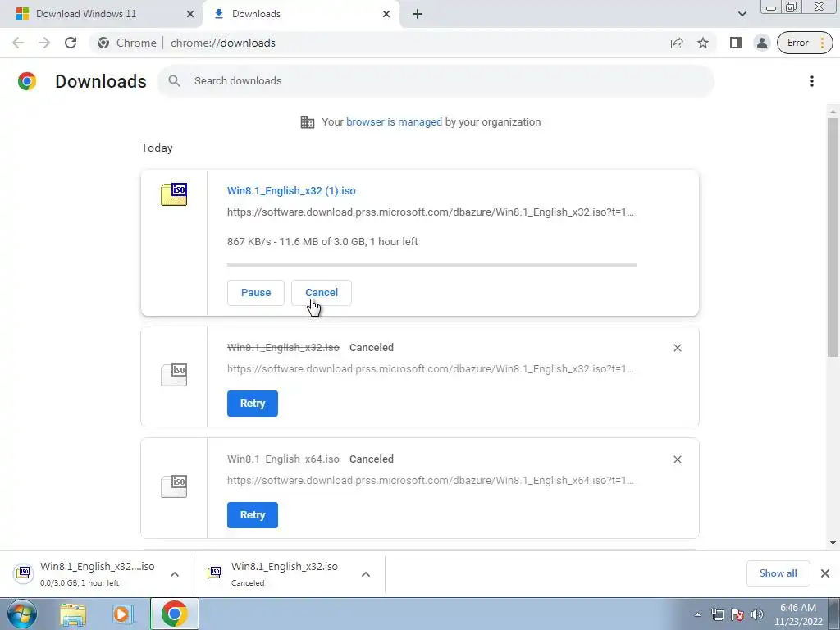Open the Downloads page three-dot menu
Viewport: 840px width, 630px height.
812,81
